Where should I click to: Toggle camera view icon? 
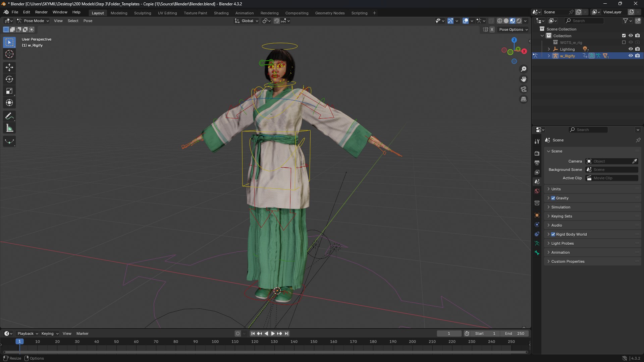tap(523, 89)
